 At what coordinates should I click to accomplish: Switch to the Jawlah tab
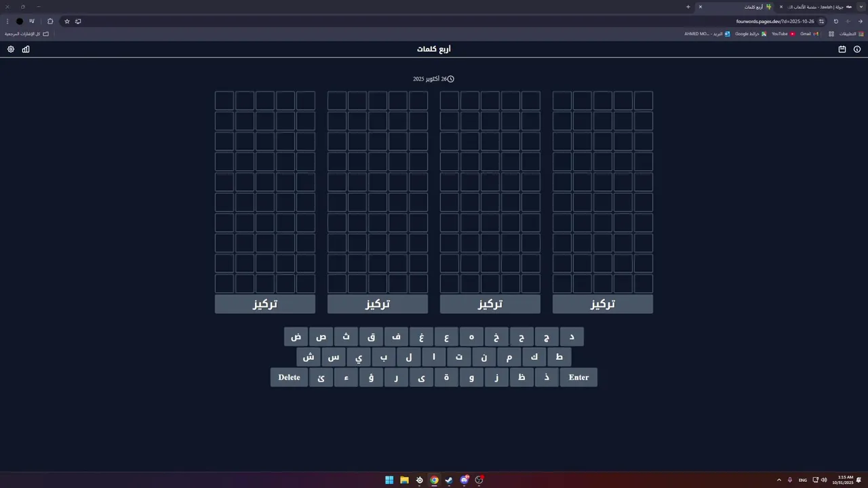pos(816,7)
